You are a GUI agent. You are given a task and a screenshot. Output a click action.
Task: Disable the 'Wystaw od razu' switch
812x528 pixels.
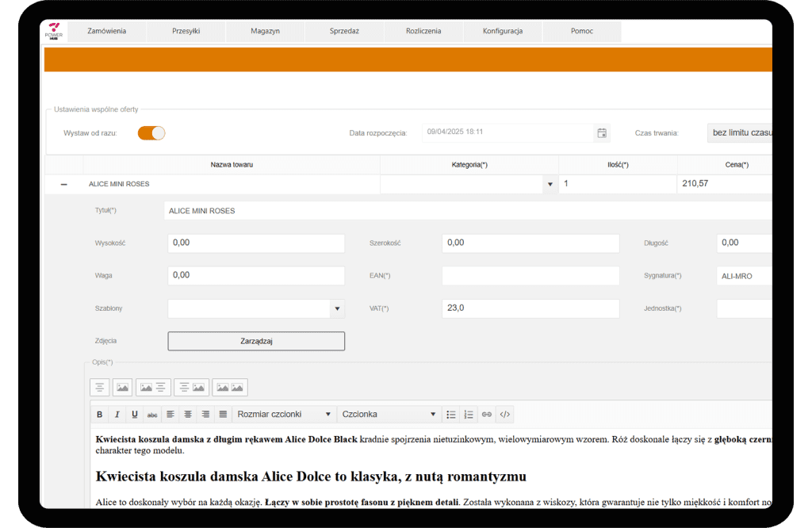[x=151, y=133]
